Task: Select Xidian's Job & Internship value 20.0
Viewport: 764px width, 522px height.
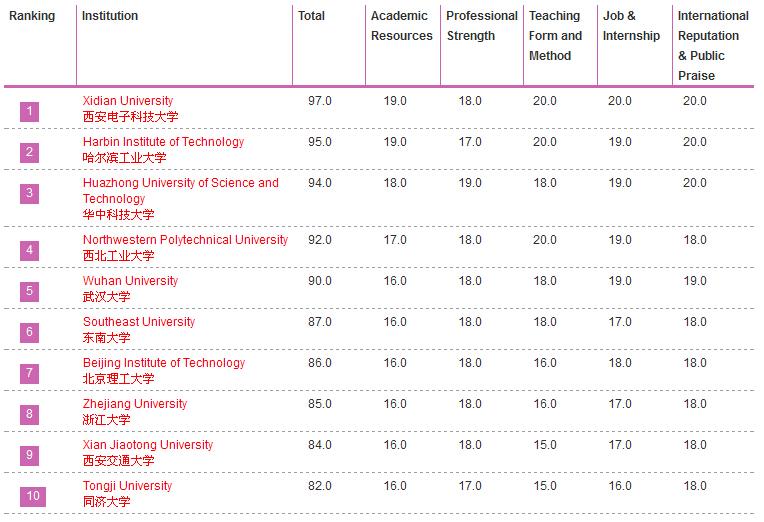Action: 620,101
